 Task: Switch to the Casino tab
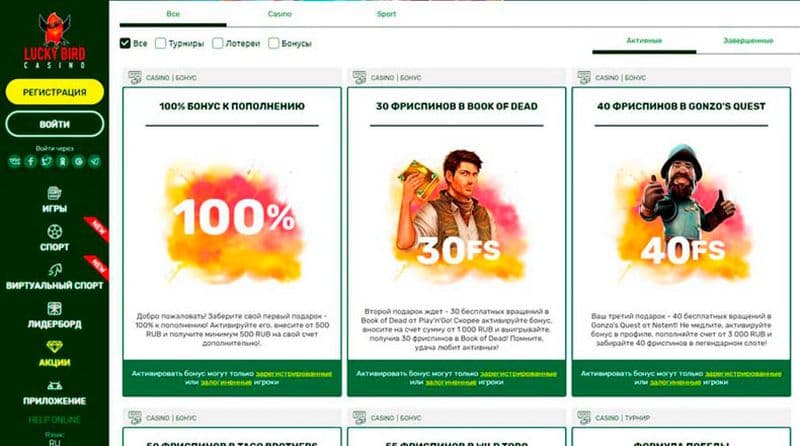(x=280, y=14)
